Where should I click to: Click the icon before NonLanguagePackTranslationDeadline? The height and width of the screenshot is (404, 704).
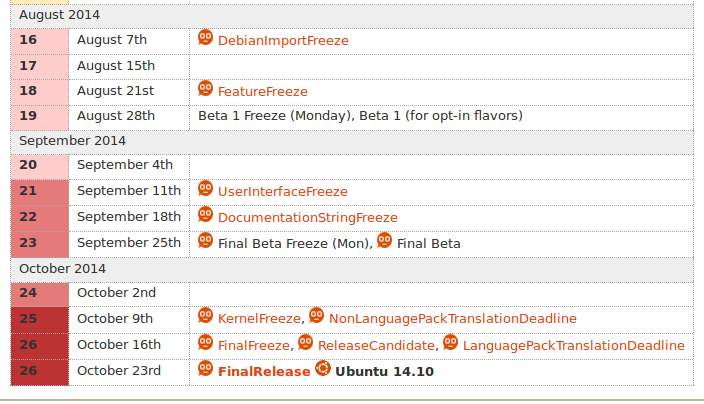(x=317, y=316)
